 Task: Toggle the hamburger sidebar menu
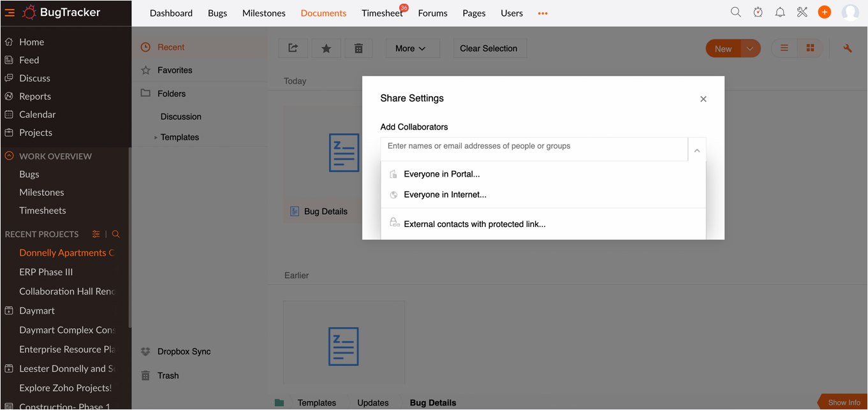(x=10, y=12)
